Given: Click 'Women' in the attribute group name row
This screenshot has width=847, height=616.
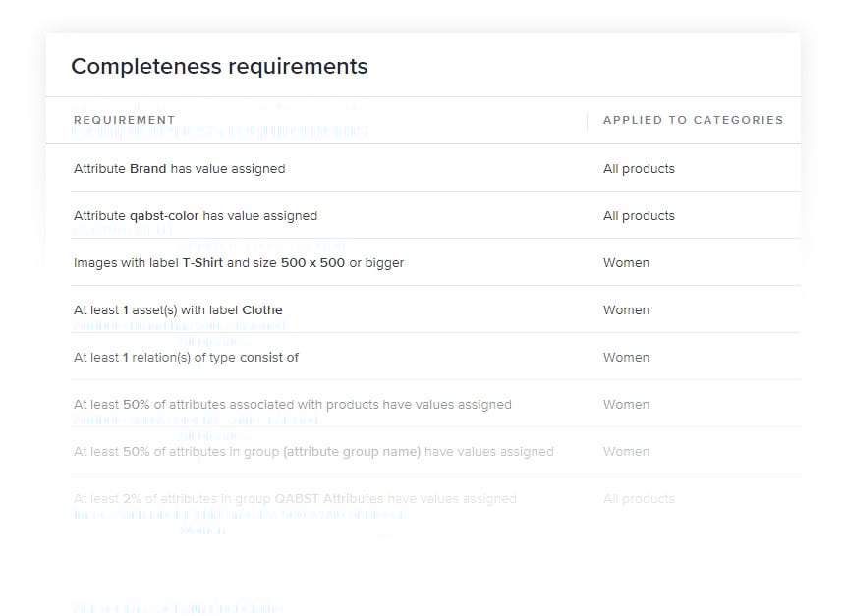Looking at the screenshot, I should tap(626, 451).
